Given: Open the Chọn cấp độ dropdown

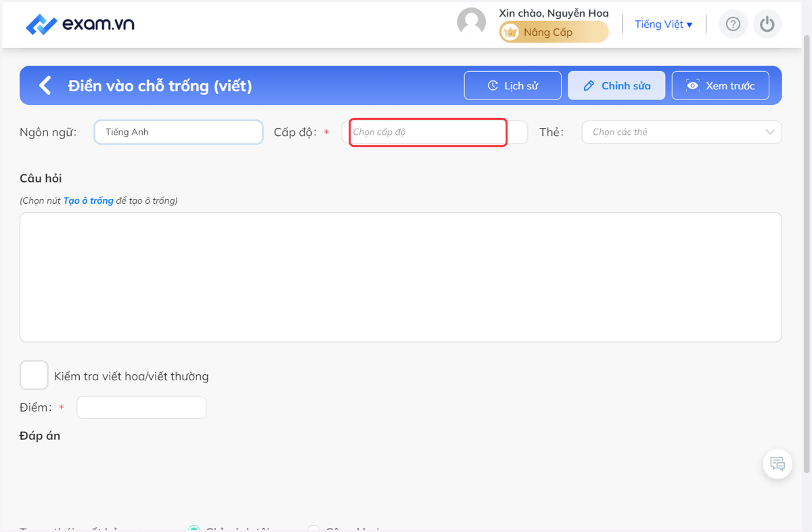Looking at the screenshot, I should [434, 132].
